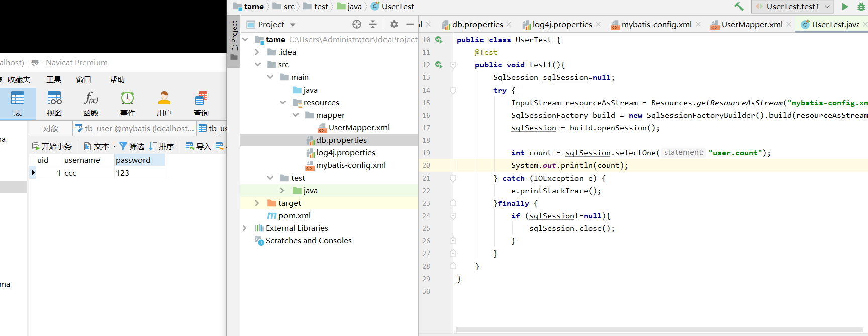Expand .idea folder node
The image size is (868, 336).
coord(257,52)
